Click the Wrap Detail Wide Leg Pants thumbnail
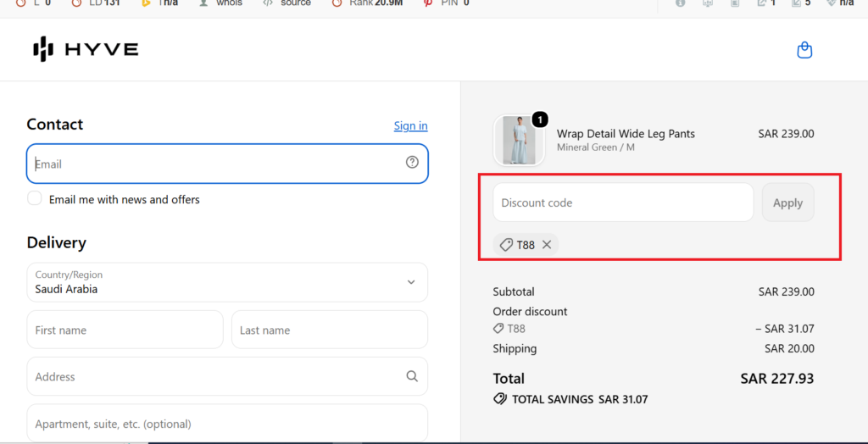868x444 pixels. pyautogui.click(x=519, y=140)
